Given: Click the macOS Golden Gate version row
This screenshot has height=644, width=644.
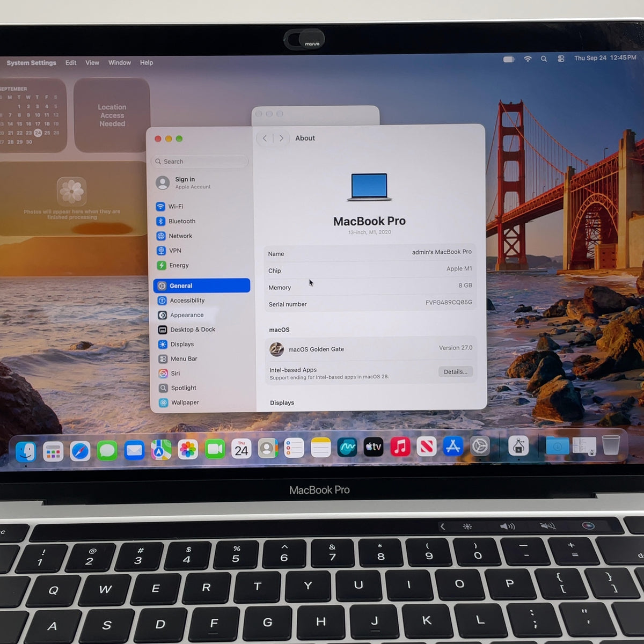Looking at the screenshot, I should pos(371,349).
